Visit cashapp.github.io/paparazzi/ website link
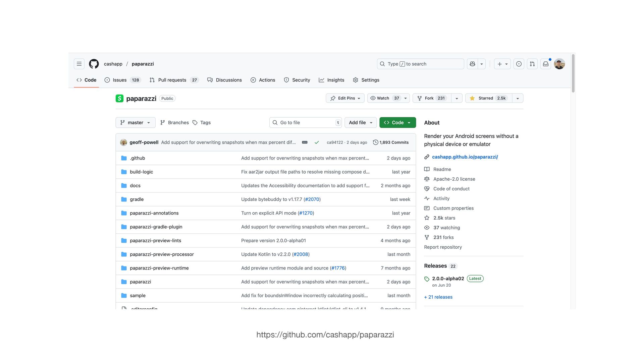Image resolution: width=644 pixels, height=362 pixels. [x=465, y=157]
